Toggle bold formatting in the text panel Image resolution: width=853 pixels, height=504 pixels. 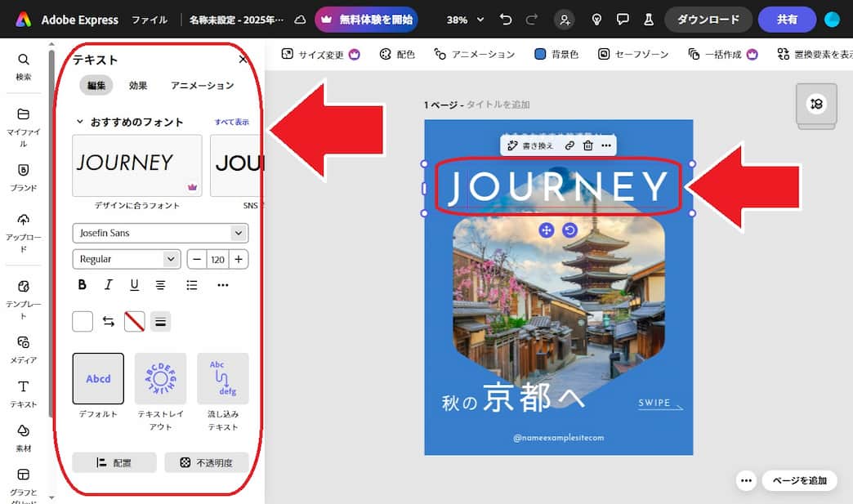click(82, 284)
